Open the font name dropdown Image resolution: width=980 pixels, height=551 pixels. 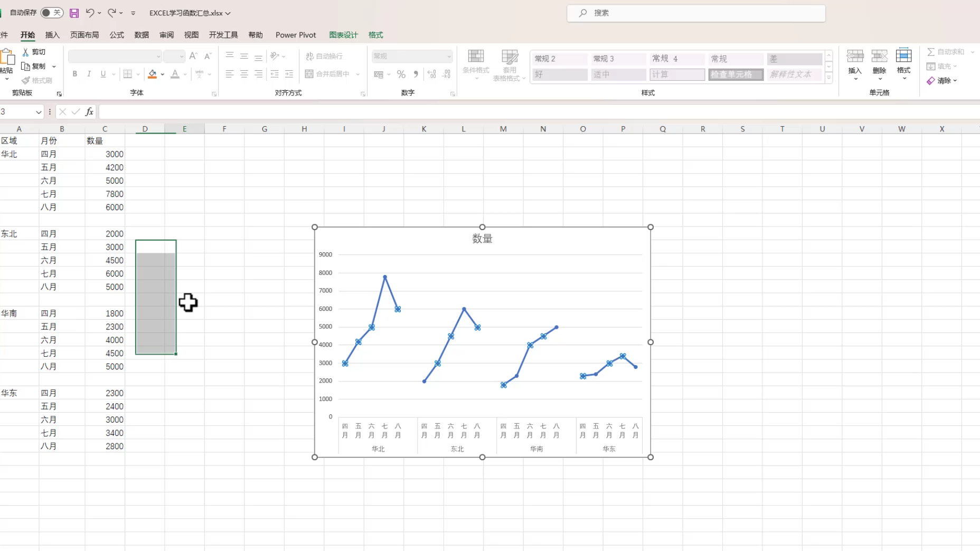tap(158, 56)
